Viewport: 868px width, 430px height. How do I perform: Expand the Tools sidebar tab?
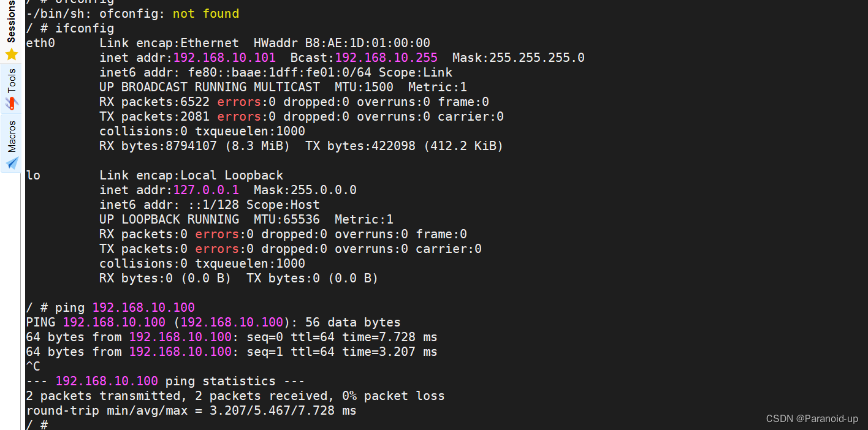coord(10,80)
